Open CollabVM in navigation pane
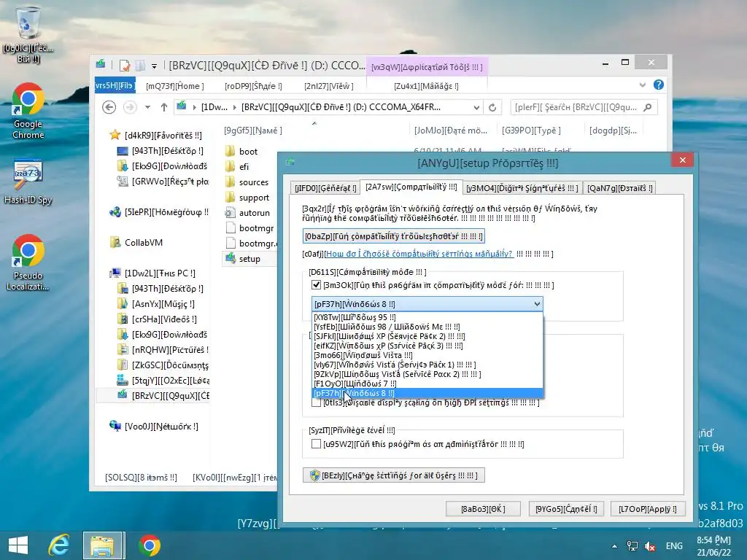The width and height of the screenshot is (747, 560). pos(136,242)
